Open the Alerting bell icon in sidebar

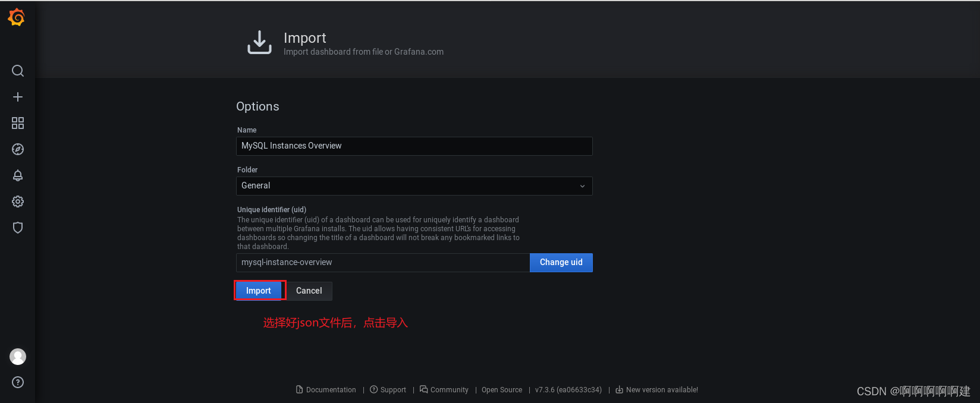tap(18, 175)
